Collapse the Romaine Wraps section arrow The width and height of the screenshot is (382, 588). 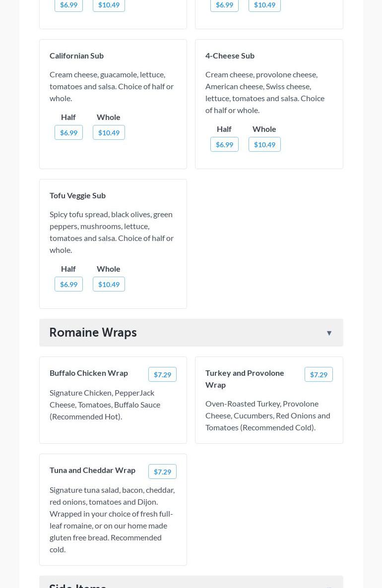click(x=329, y=333)
